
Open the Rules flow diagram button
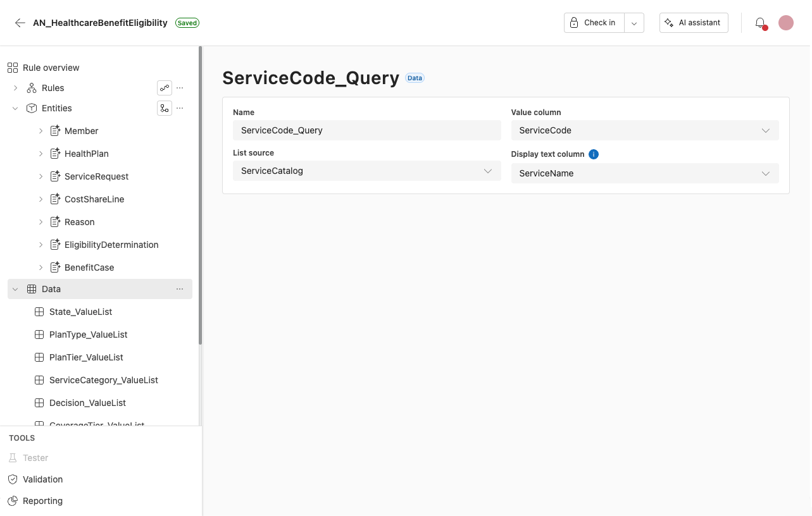[165, 88]
